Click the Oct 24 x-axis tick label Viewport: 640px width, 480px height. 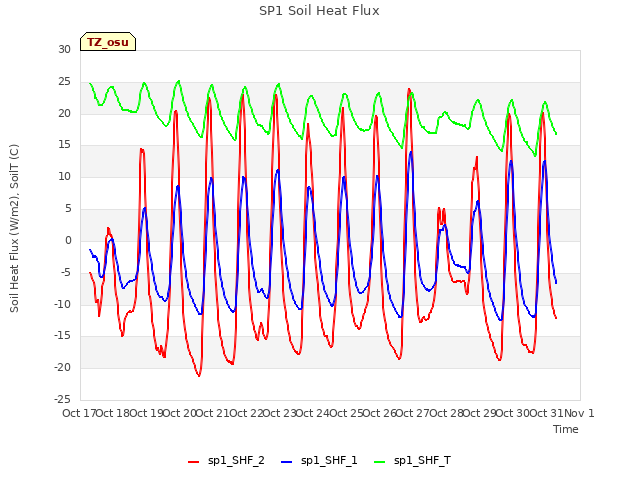pos(313,413)
